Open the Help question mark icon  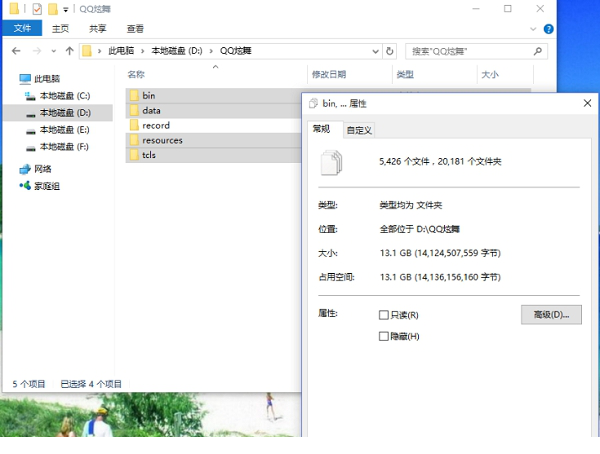(548, 29)
